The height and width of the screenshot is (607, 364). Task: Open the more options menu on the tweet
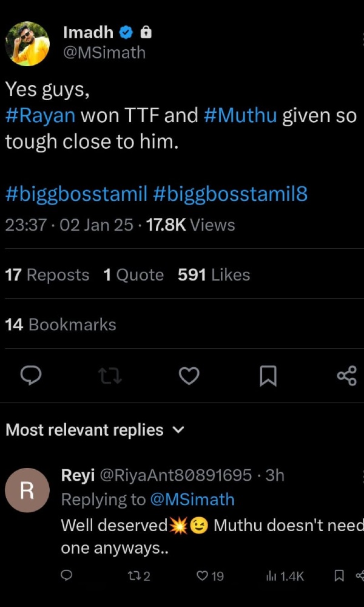tap(362, 39)
